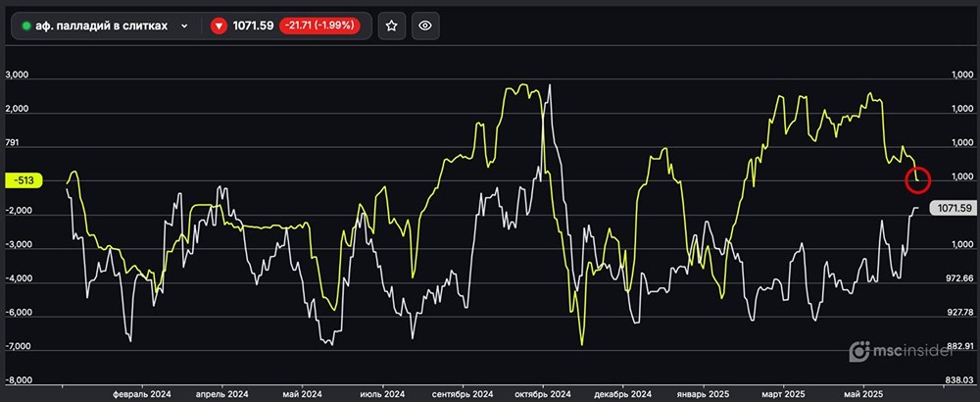980x402 pixels.
Task: Click the 1071.59 right axis price tag
Action: point(954,208)
